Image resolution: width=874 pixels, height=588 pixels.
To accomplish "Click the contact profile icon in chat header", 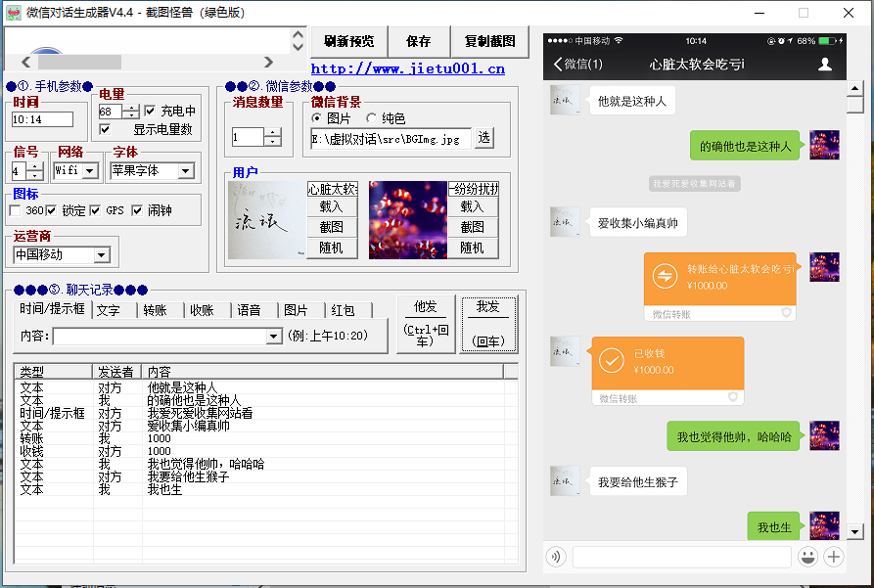I will pos(825,65).
